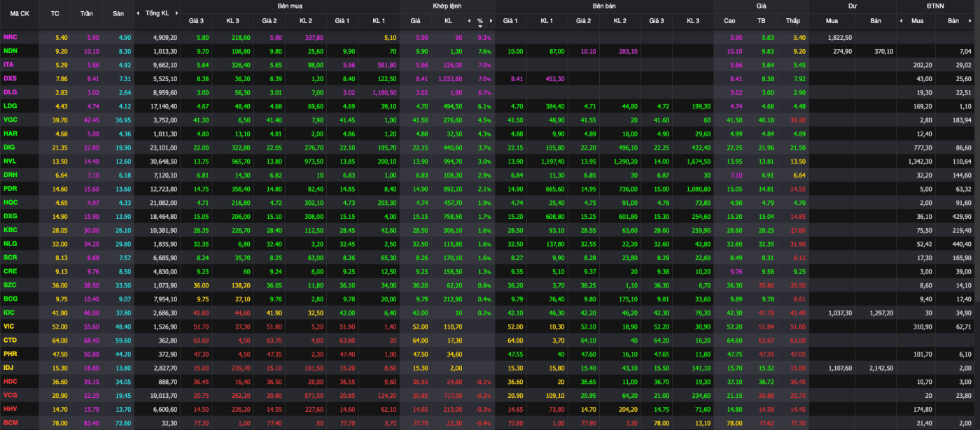Click DXS matched volume 1,032,60
The width and height of the screenshot is (980, 430).
449,78
